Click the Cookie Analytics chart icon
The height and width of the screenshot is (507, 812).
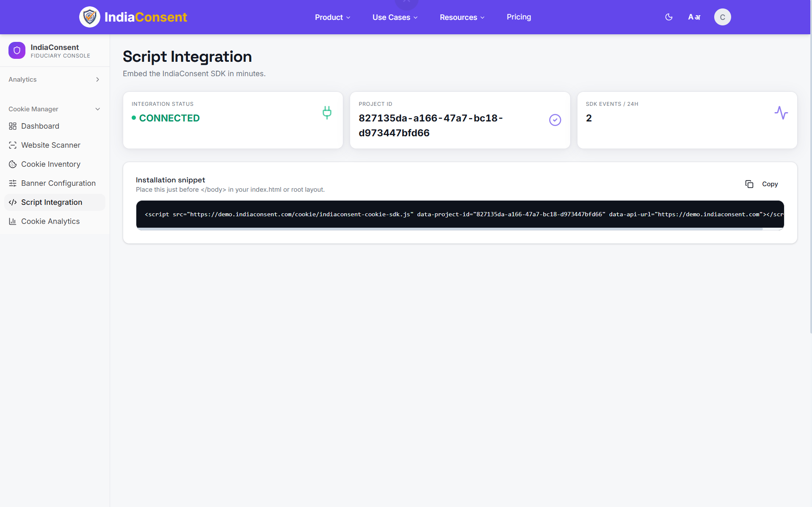point(13,221)
